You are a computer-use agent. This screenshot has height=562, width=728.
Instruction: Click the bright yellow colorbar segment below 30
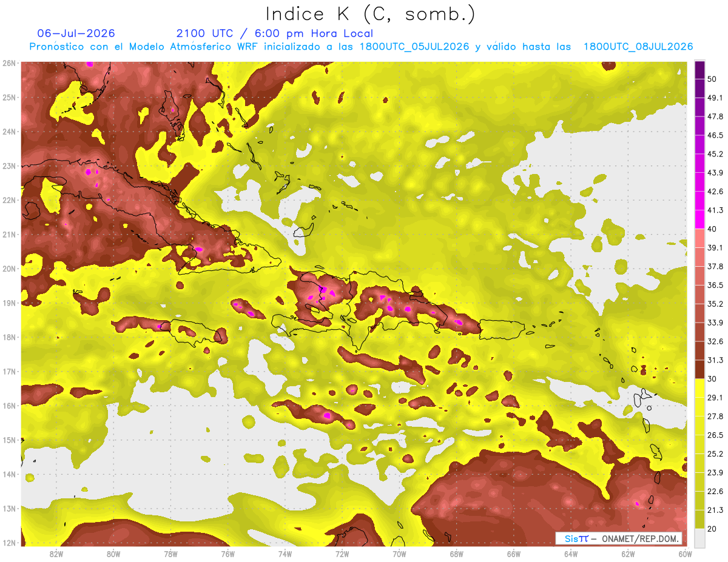point(699,388)
